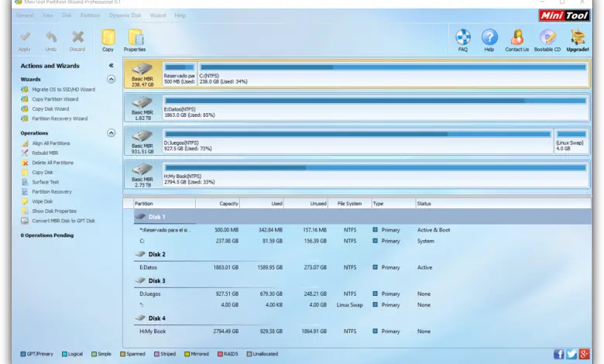Click the Copy disk toolbar icon
Screen dimensions: 604x364
point(108,37)
